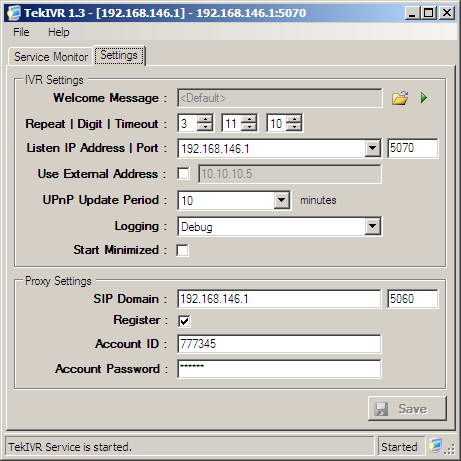This screenshot has width=461, height=461.
Task: Switch to the Service Monitor tab
Action: pos(51,57)
